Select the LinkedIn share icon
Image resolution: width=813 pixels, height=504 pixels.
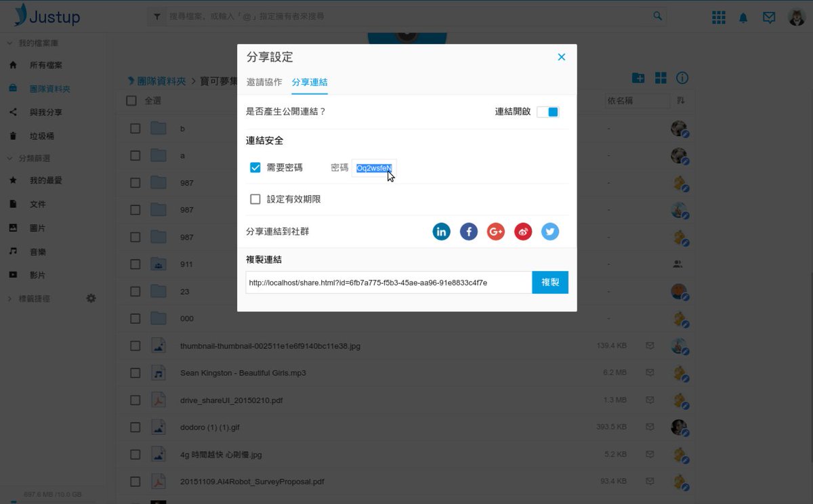pos(441,231)
